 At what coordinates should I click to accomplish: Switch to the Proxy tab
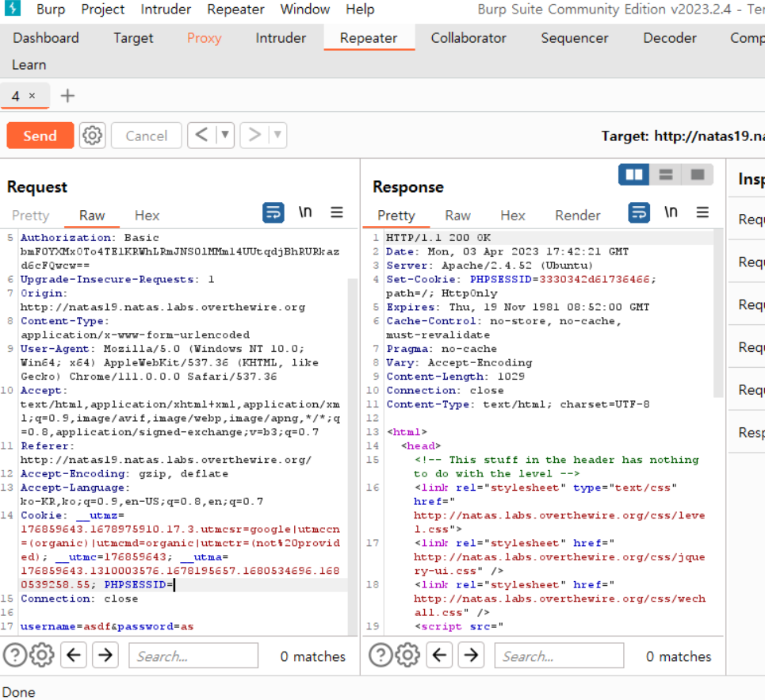[x=204, y=38]
